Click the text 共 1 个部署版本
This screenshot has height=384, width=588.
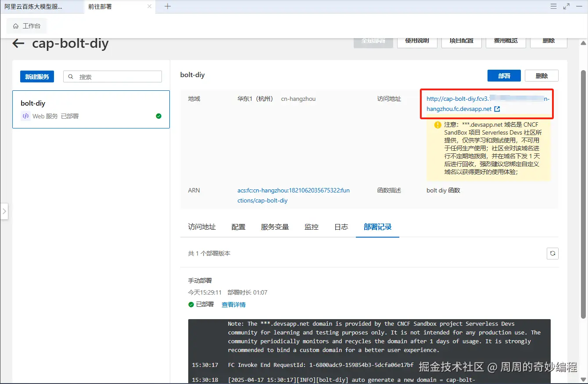tap(209, 253)
